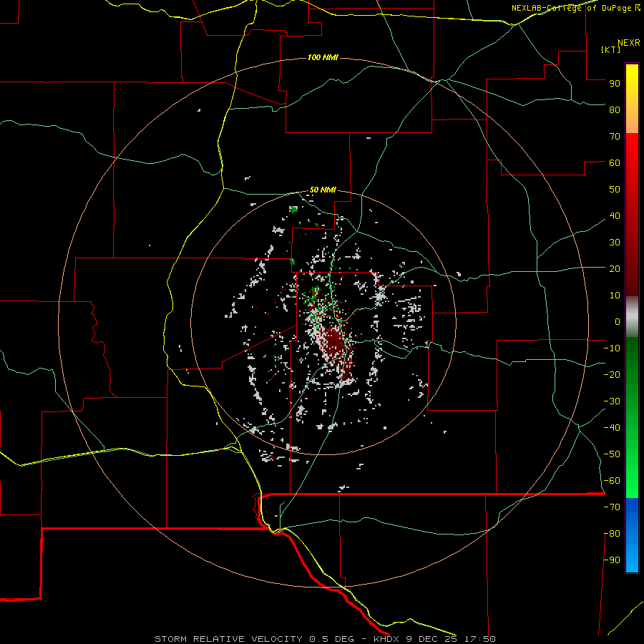The height and width of the screenshot is (644, 644).
Task: Pick the dark blue segment near -70
Action: 632,509
